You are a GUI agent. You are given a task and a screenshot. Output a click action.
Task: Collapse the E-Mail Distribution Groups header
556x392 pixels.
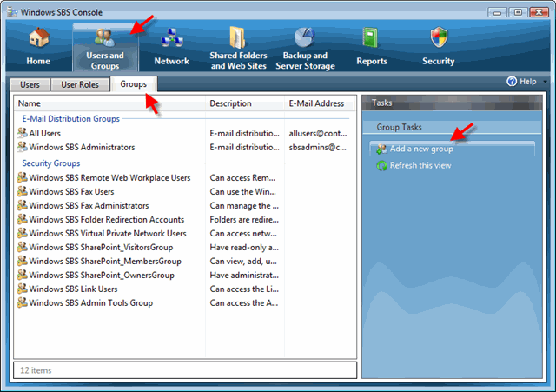pos(71,119)
